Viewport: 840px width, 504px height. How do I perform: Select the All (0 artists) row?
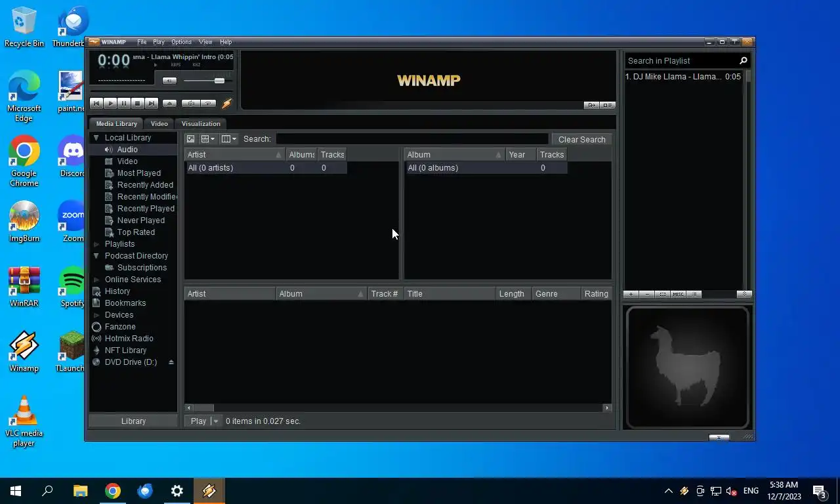(x=266, y=168)
